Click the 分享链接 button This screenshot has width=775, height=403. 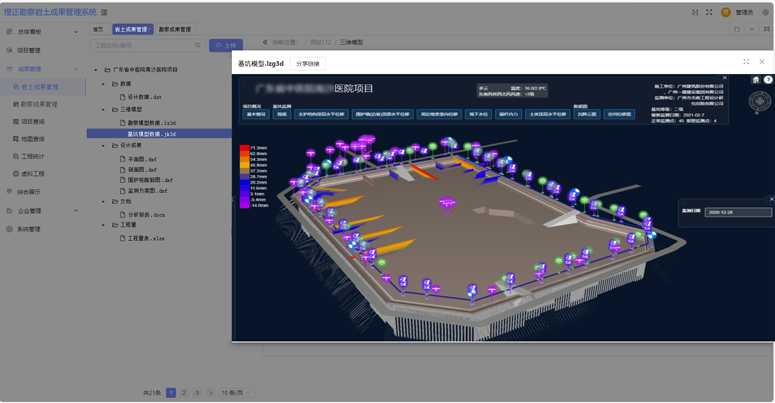308,64
